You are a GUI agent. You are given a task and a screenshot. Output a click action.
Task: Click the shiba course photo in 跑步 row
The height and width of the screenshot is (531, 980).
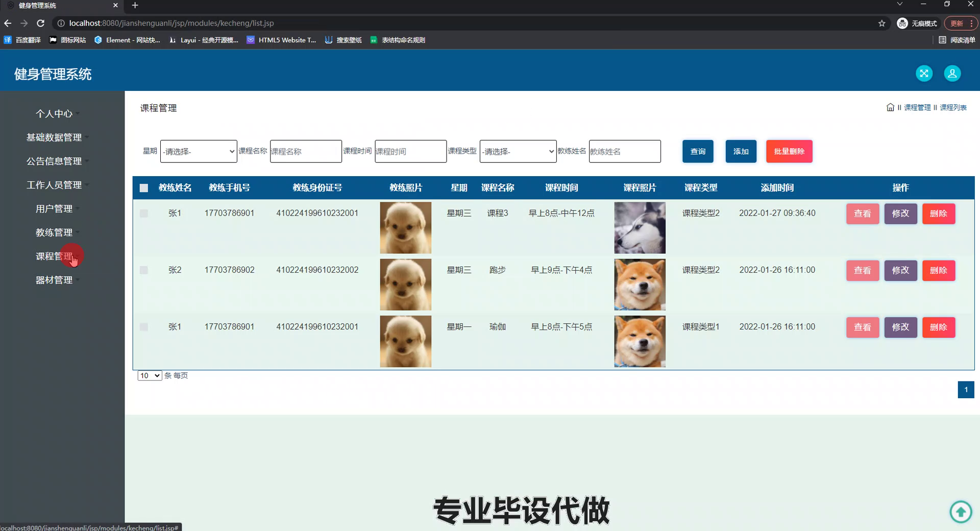click(640, 284)
